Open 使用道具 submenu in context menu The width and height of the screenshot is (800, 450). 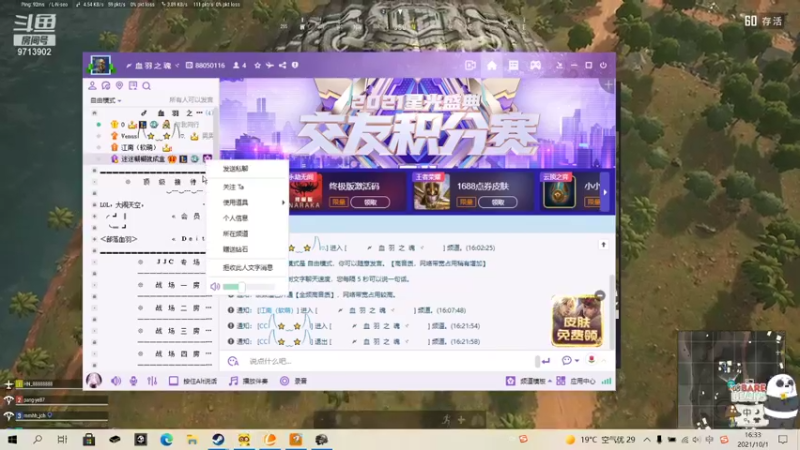click(248, 203)
